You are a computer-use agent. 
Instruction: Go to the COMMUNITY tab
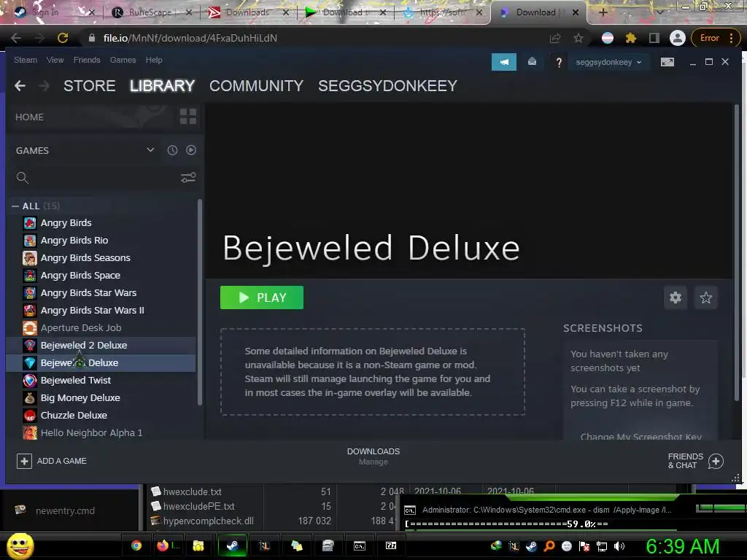click(256, 86)
